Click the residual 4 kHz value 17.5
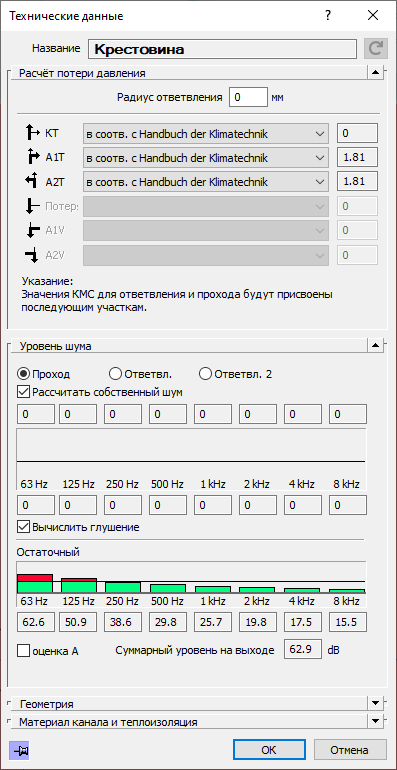 [303, 622]
